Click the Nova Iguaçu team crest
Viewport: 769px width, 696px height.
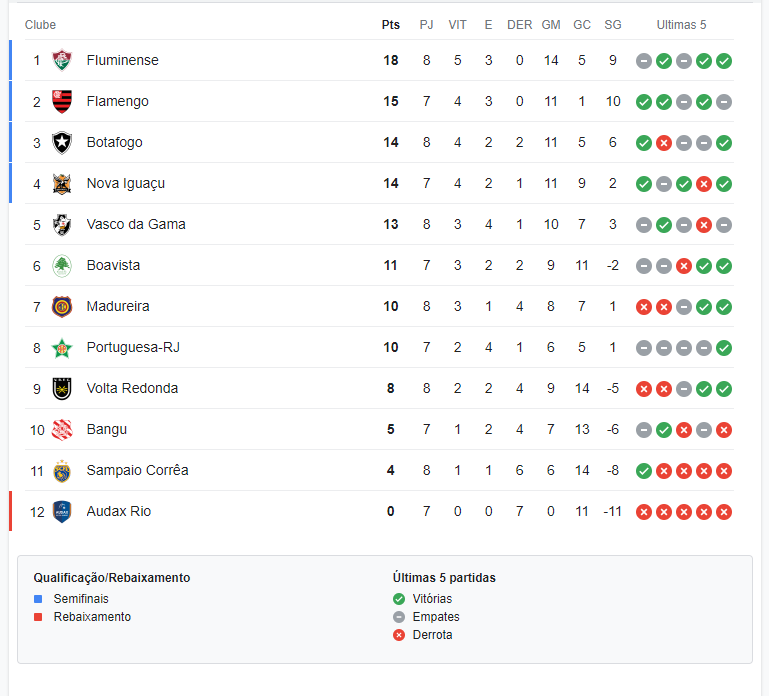tap(62, 184)
